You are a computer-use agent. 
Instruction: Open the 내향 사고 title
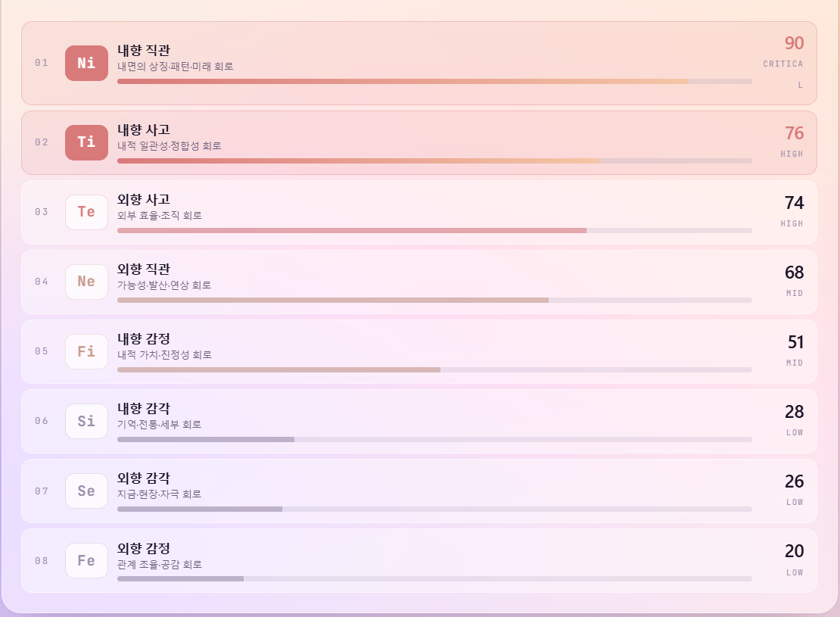click(144, 129)
